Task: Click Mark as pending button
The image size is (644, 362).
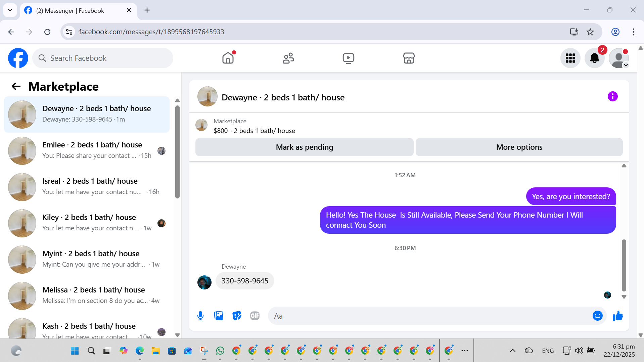Action: [x=304, y=147]
